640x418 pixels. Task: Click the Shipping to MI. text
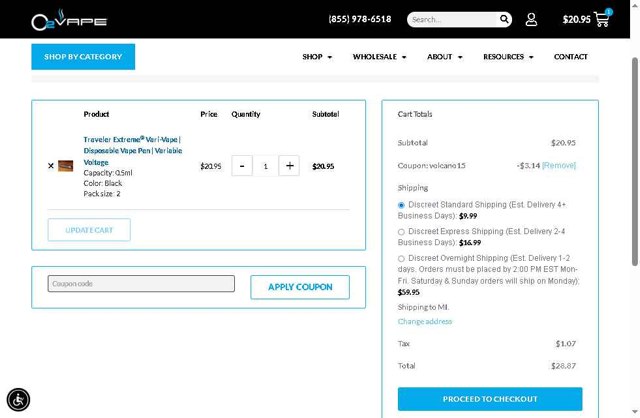tap(423, 307)
